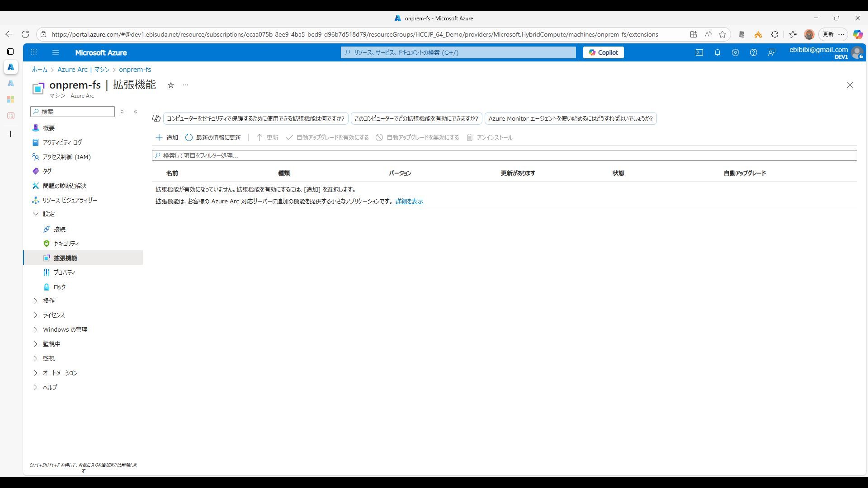Open Edge Copilot sidebar icon
868x488 pixels.
(858, 34)
